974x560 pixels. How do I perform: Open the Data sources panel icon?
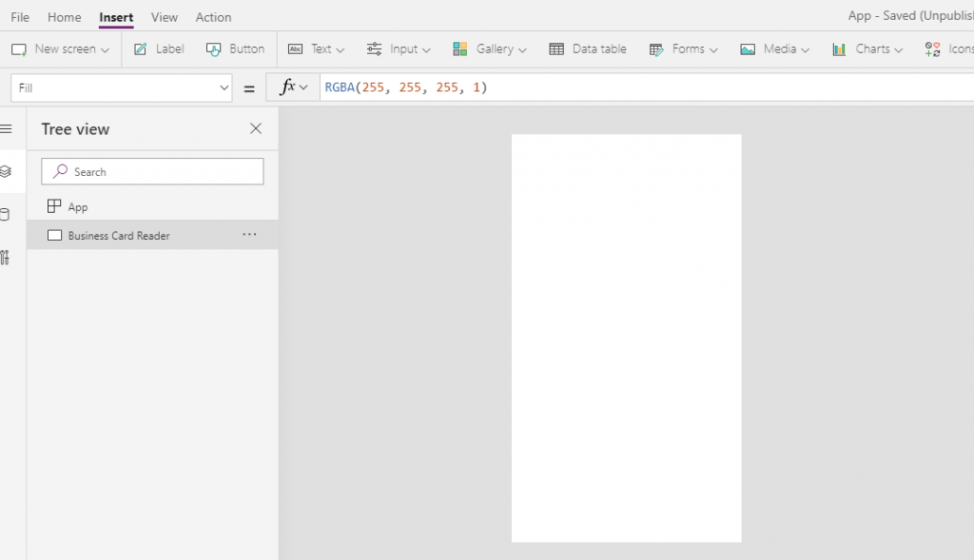coord(5,214)
